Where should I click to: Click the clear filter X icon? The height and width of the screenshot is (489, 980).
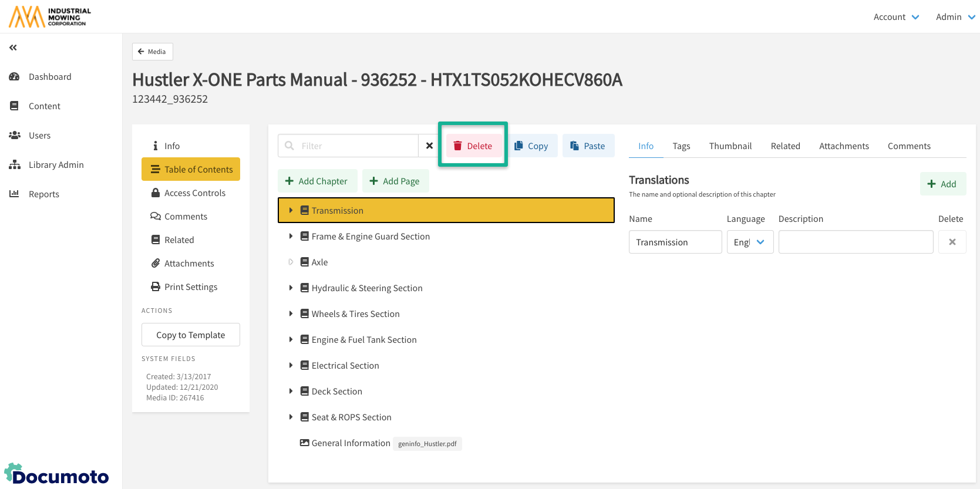tap(429, 146)
